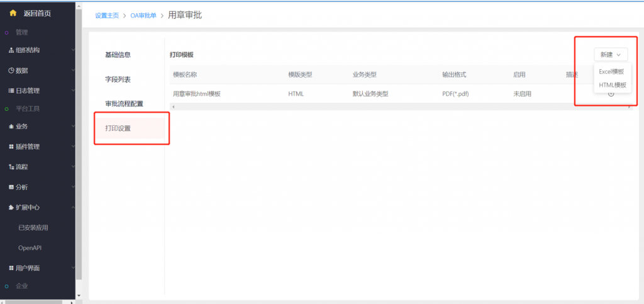Click the table's horizontal scrollbar
This screenshot has height=304, width=644.
pos(400,107)
